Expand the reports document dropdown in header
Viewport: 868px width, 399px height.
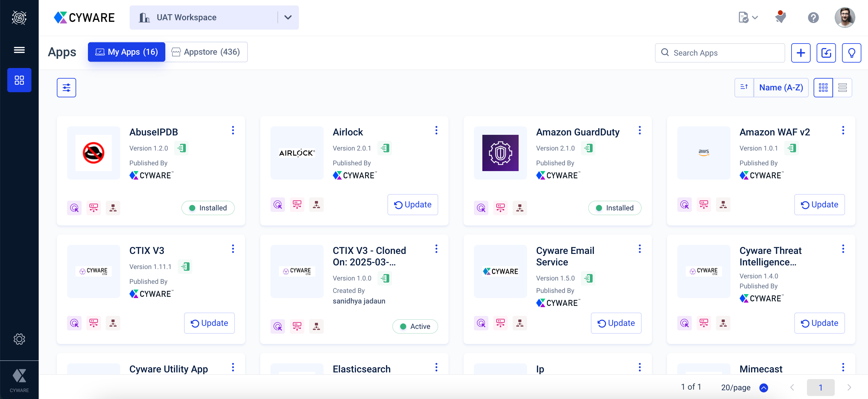[748, 18]
